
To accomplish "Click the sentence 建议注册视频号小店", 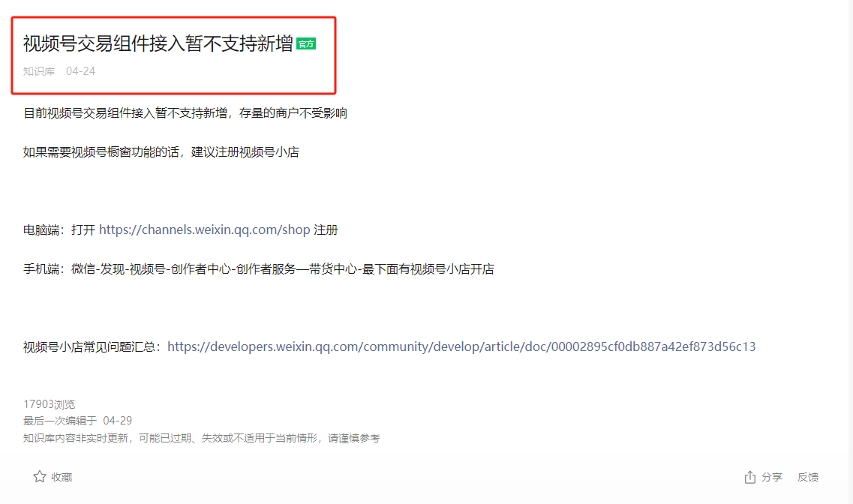I will click(x=245, y=152).
